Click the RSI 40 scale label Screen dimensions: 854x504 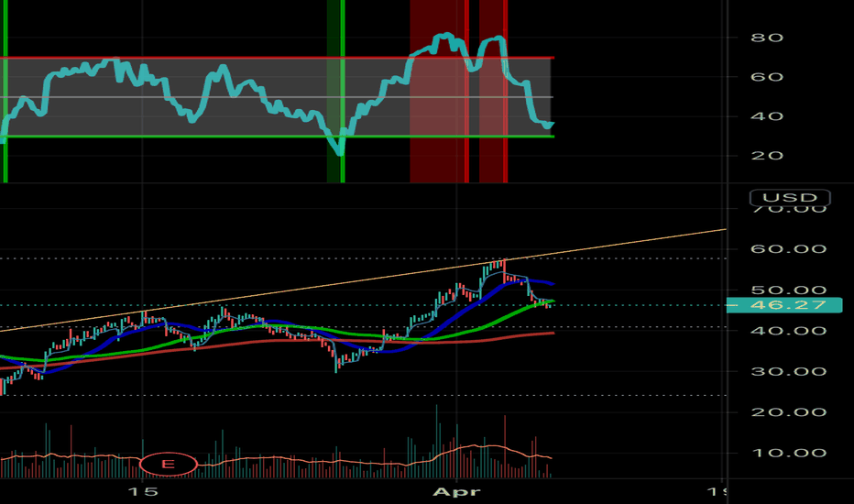pos(767,116)
